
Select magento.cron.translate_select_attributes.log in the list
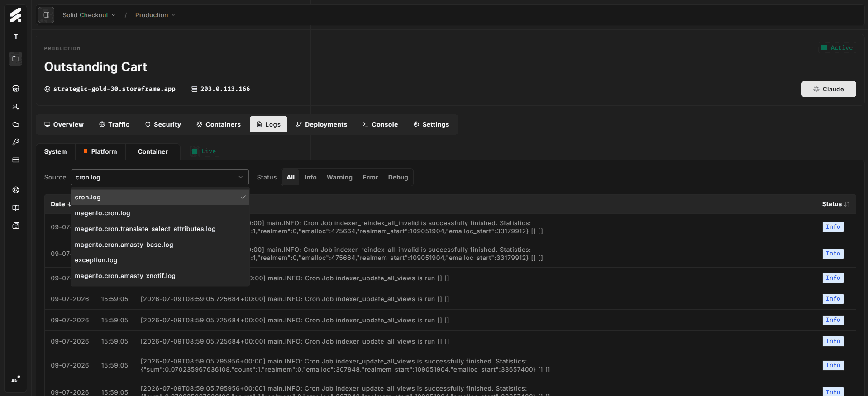[x=160, y=229]
